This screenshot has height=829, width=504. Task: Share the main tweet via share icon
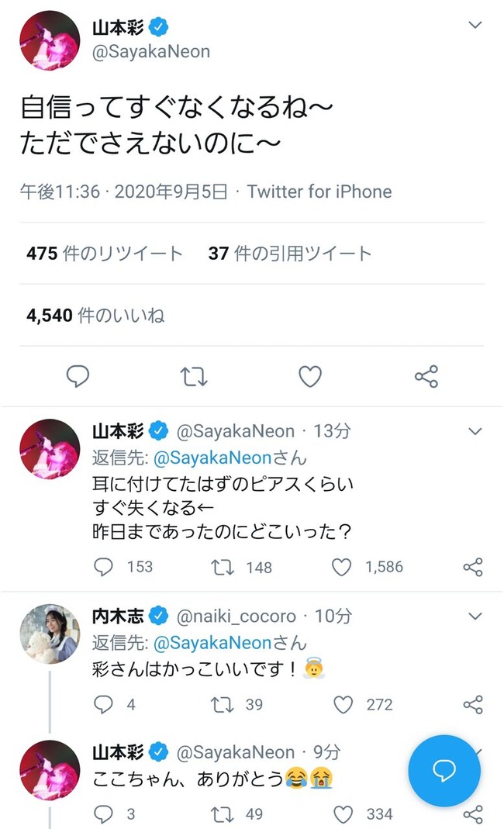click(x=426, y=376)
